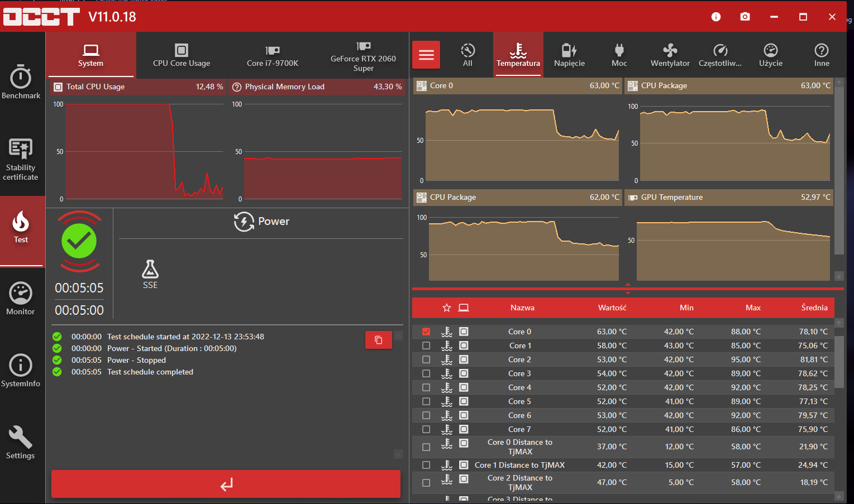Switch to the System tab

coord(90,55)
